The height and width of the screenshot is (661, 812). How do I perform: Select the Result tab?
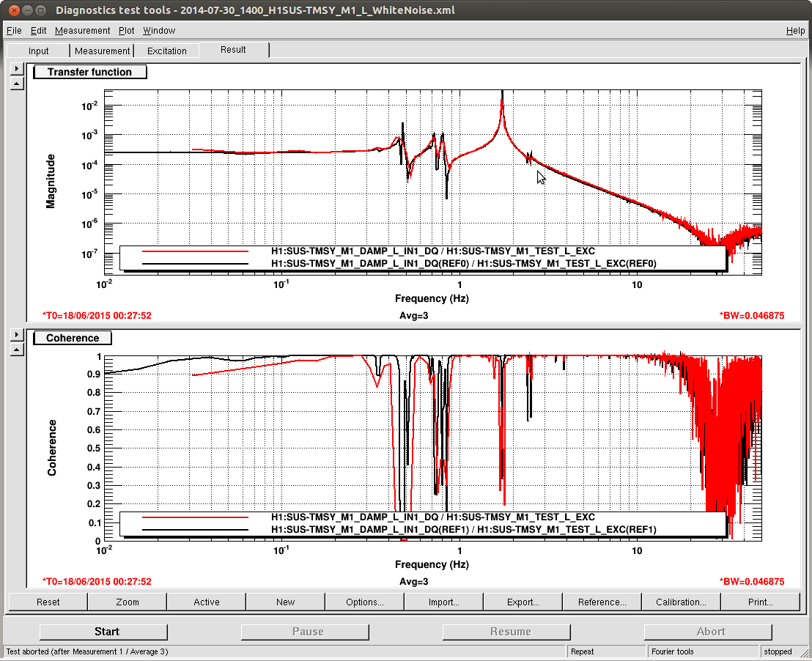pyautogui.click(x=233, y=50)
